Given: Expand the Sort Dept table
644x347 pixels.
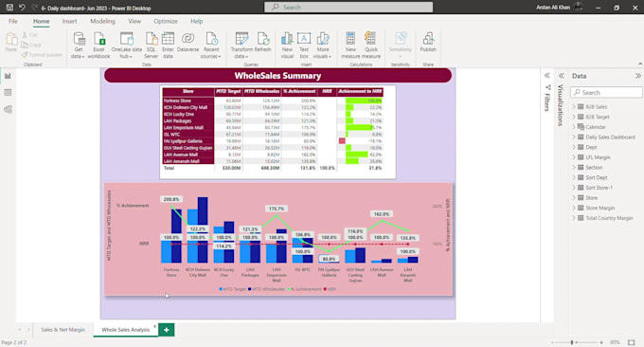Looking at the screenshot, I should click(574, 177).
